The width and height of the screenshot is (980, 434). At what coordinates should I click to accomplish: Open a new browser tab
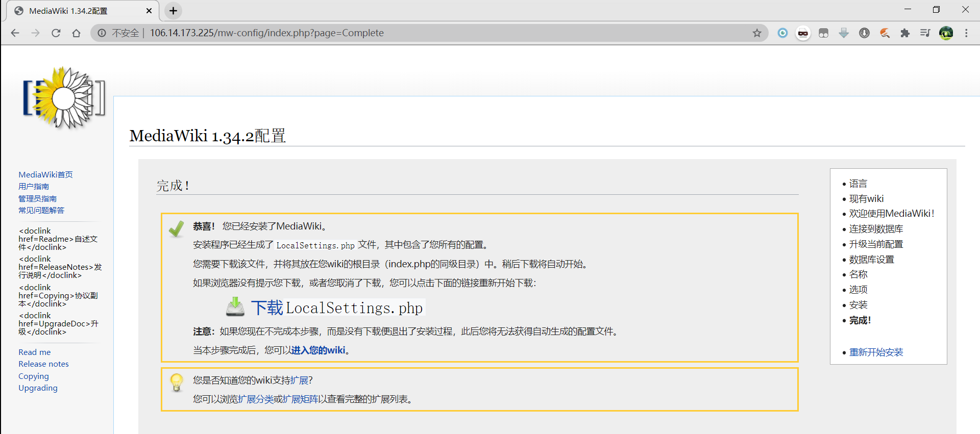point(174,11)
